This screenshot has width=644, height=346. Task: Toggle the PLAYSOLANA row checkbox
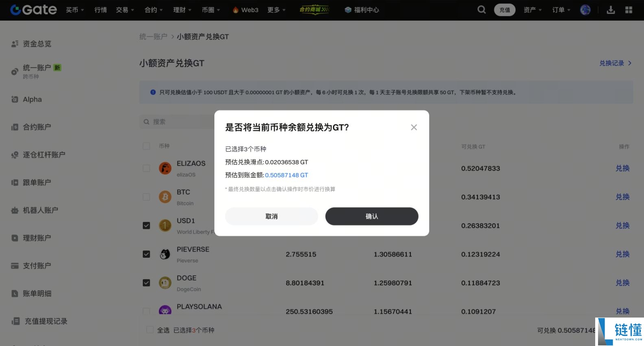pos(146,311)
